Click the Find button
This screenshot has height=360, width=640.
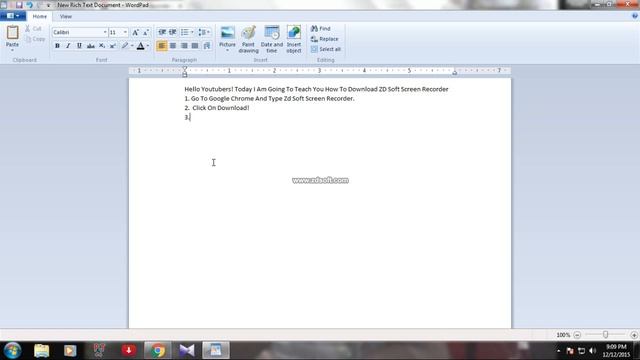[x=321, y=29]
